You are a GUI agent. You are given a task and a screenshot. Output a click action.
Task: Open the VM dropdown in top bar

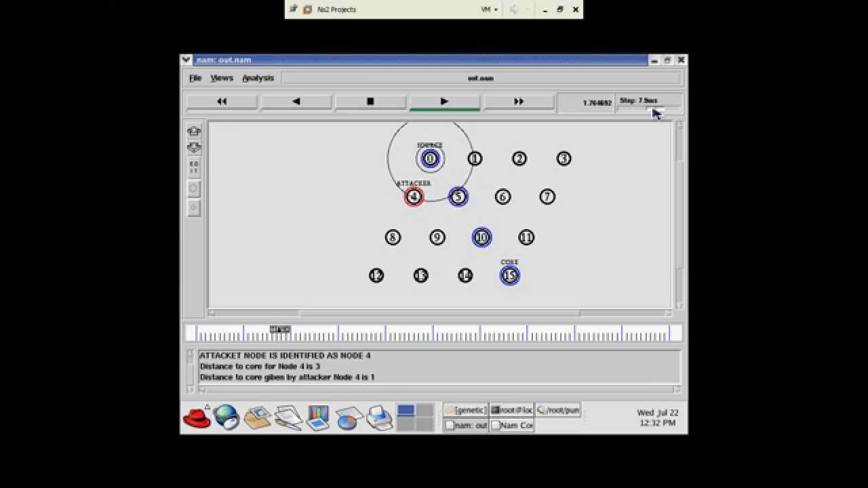490,9
